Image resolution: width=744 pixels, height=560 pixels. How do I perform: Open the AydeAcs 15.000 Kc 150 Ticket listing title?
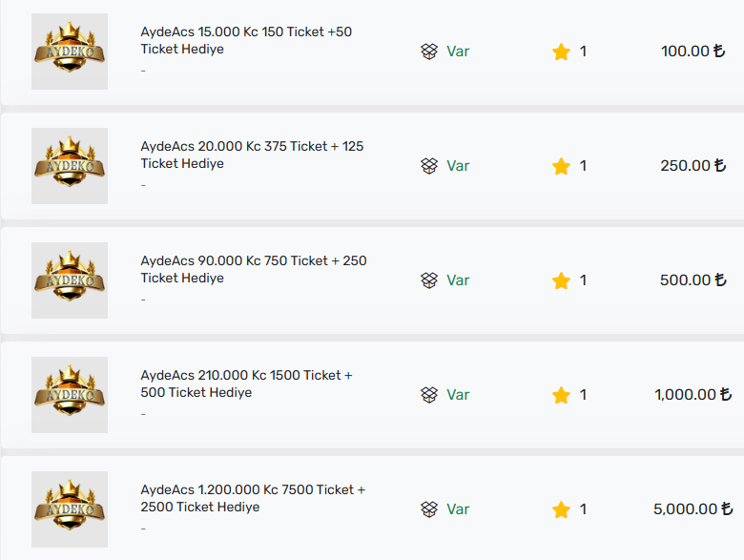click(246, 40)
